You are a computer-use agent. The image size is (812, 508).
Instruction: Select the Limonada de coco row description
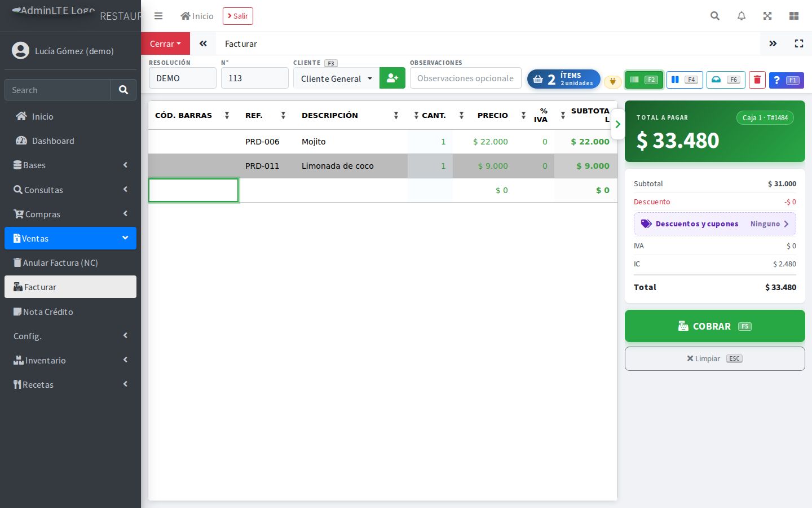[x=338, y=166]
